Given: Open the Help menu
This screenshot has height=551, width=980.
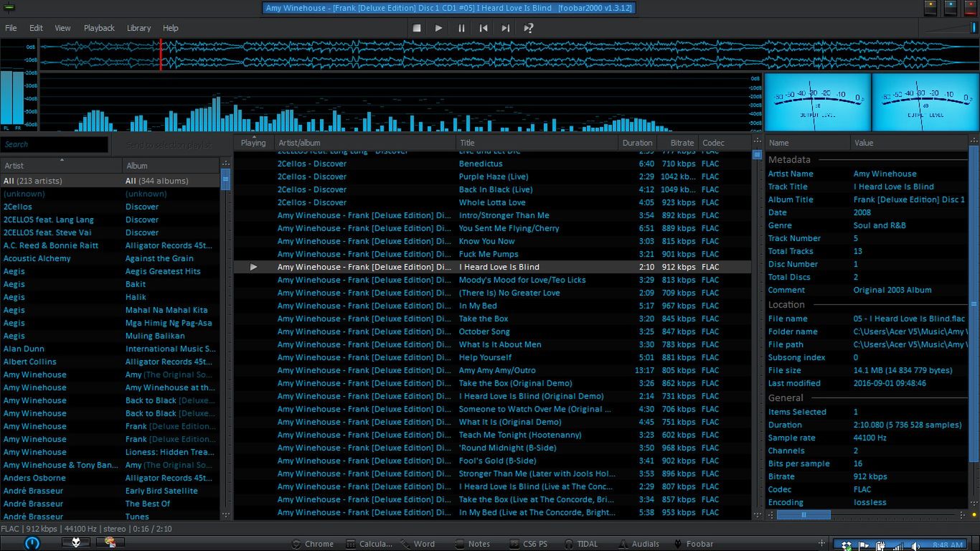Looking at the screenshot, I should point(171,28).
